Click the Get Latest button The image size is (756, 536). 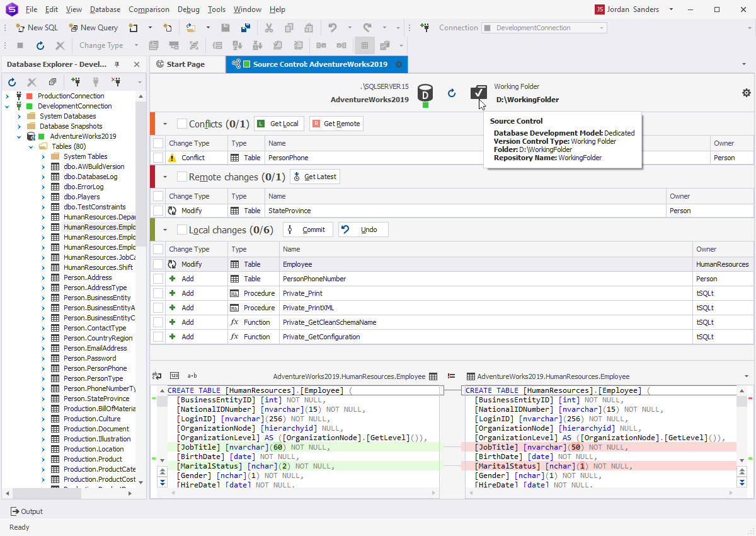[315, 177]
